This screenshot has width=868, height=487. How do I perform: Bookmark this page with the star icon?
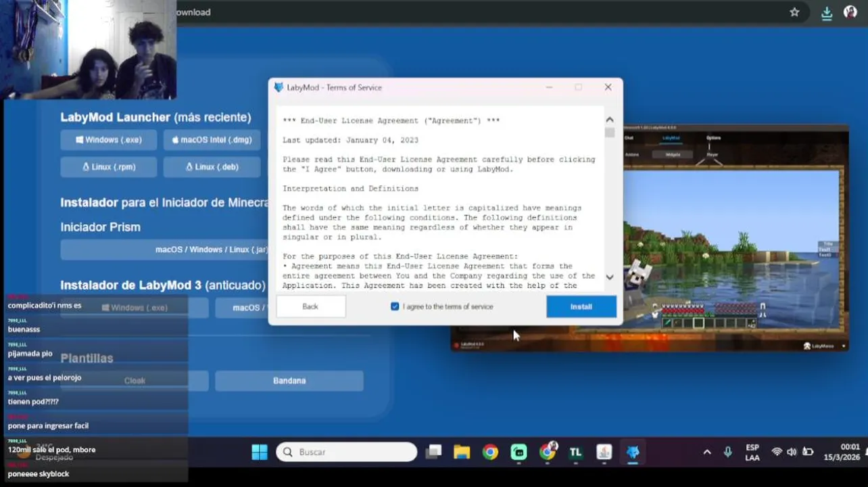794,12
